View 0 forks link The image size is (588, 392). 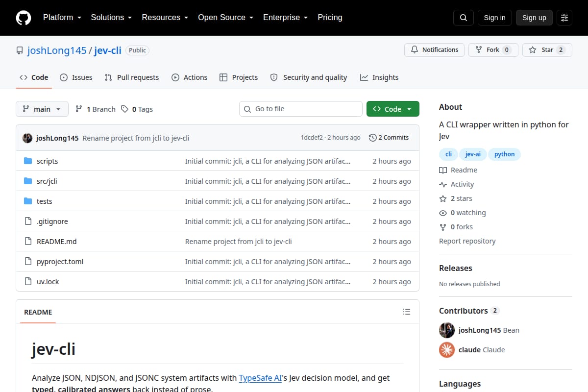456,227
